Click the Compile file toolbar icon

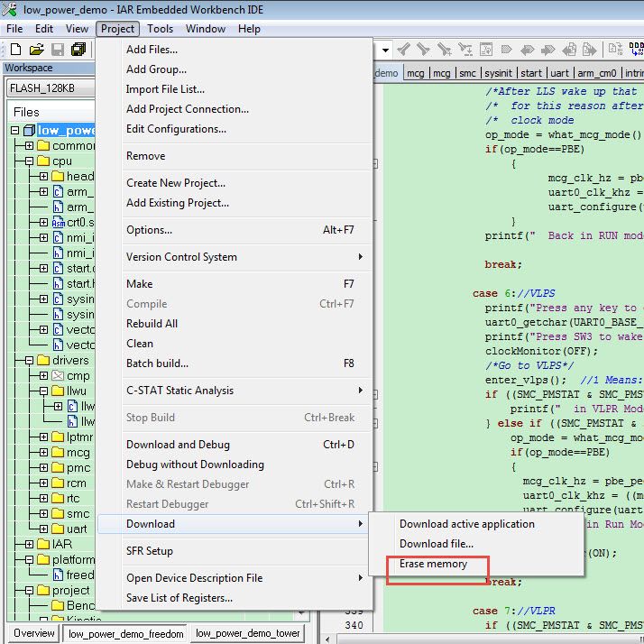pyautogui.click(x=615, y=50)
